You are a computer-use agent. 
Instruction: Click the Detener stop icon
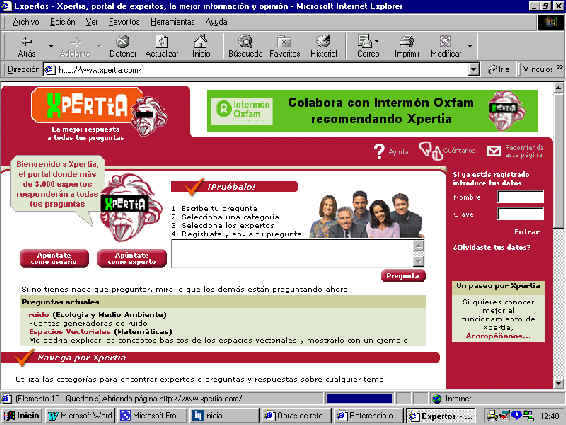[x=123, y=42]
